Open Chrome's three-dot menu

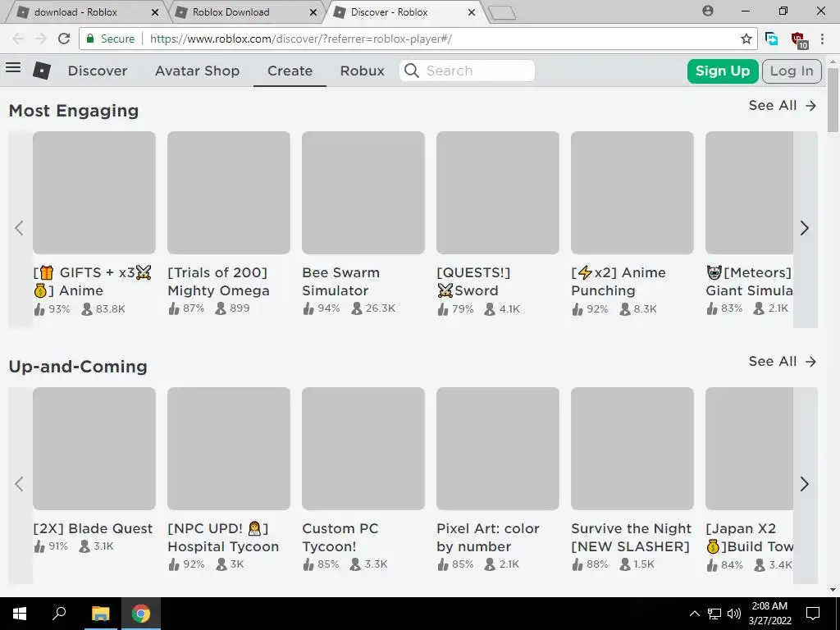[x=822, y=39]
